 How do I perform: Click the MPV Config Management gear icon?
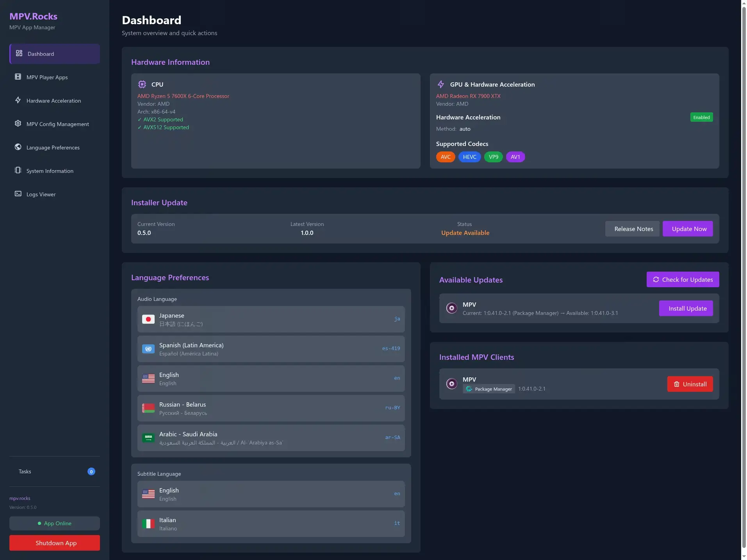pyautogui.click(x=18, y=124)
